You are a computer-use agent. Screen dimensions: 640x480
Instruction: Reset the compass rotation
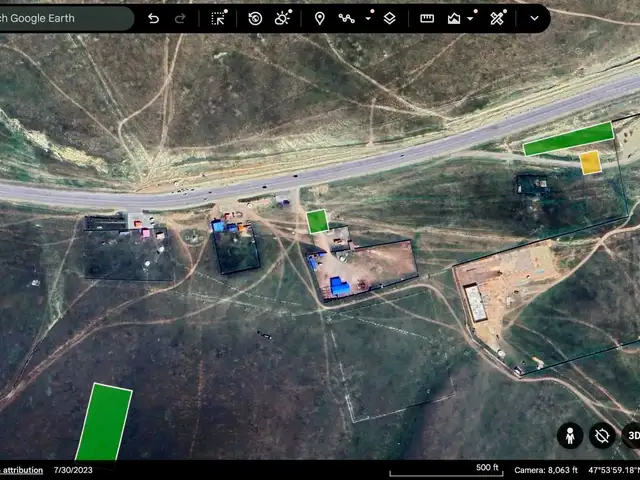tap(602, 436)
